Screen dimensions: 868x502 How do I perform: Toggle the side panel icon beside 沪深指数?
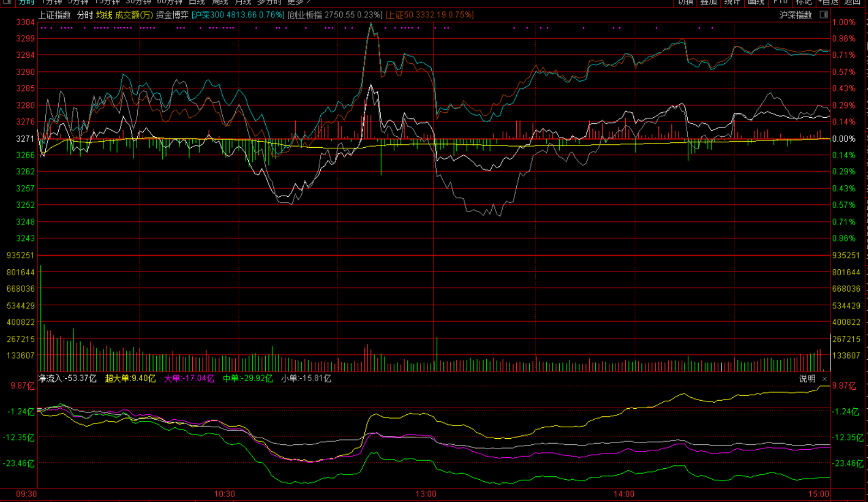point(824,15)
